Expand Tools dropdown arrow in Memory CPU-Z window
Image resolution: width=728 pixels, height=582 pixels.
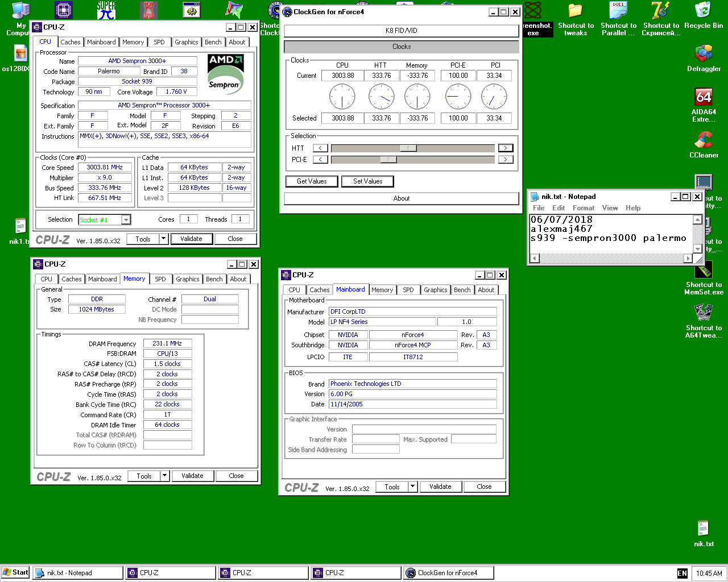tap(165, 476)
